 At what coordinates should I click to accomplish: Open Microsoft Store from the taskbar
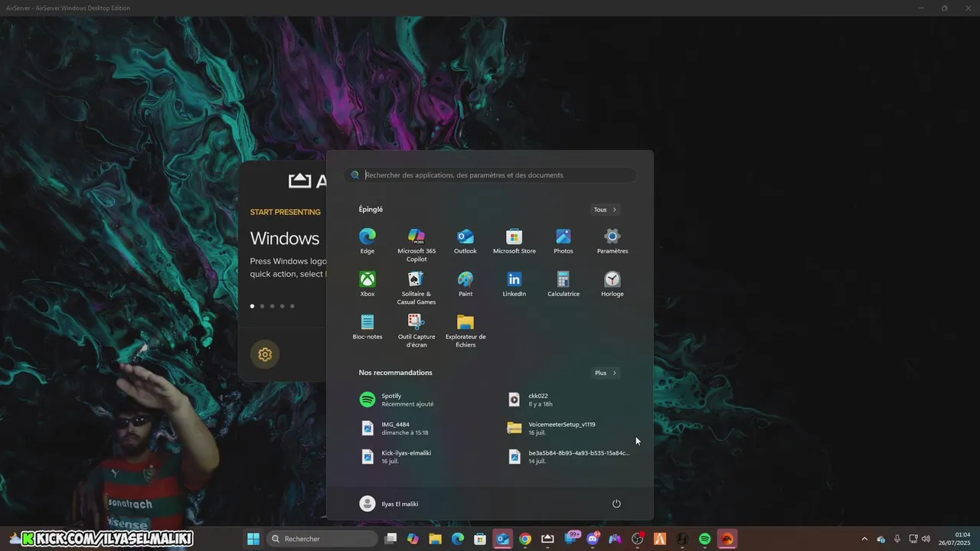pyautogui.click(x=480, y=539)
